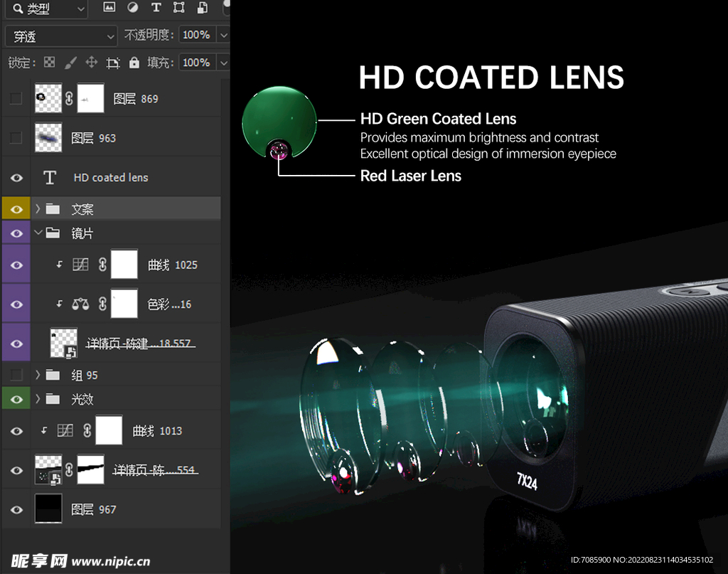
Task: Open the 穿透 blend mode dropdown
Action: (61, 36)
